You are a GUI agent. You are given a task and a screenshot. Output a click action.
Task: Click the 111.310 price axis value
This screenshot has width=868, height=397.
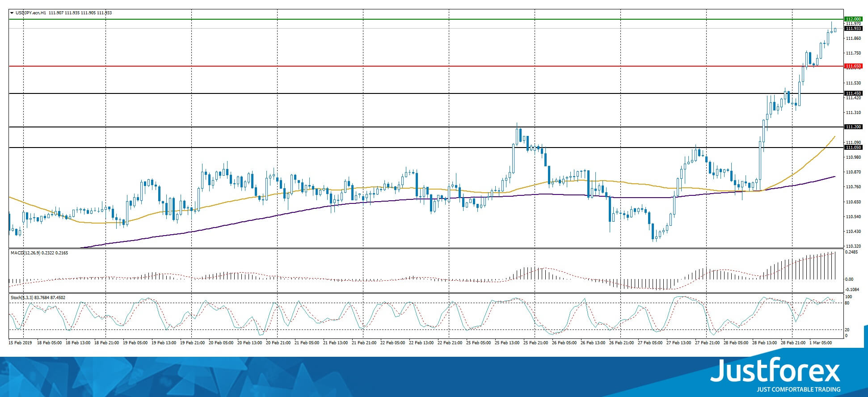pyautogui.click(x=854, y=113)
